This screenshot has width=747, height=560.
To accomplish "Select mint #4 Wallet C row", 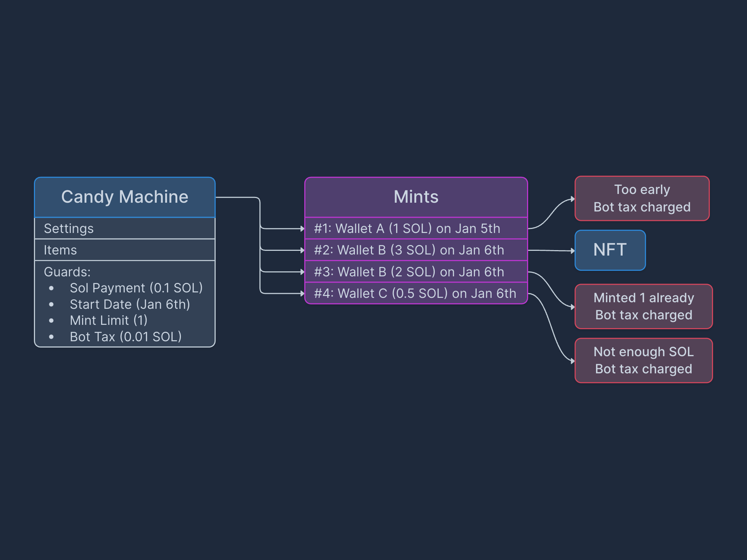I will point(416,293).
